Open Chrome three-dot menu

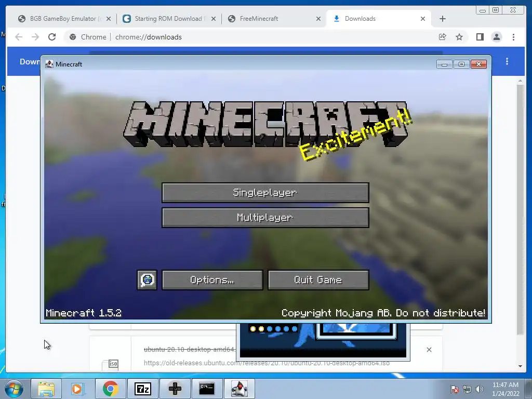(x=513, y=37)
